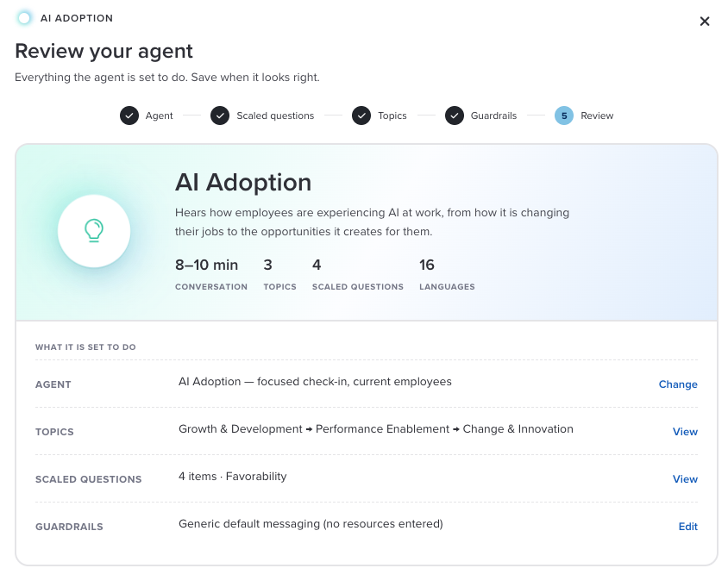
Task: Click the AGENT row label
Action: (x=53, y=384)
